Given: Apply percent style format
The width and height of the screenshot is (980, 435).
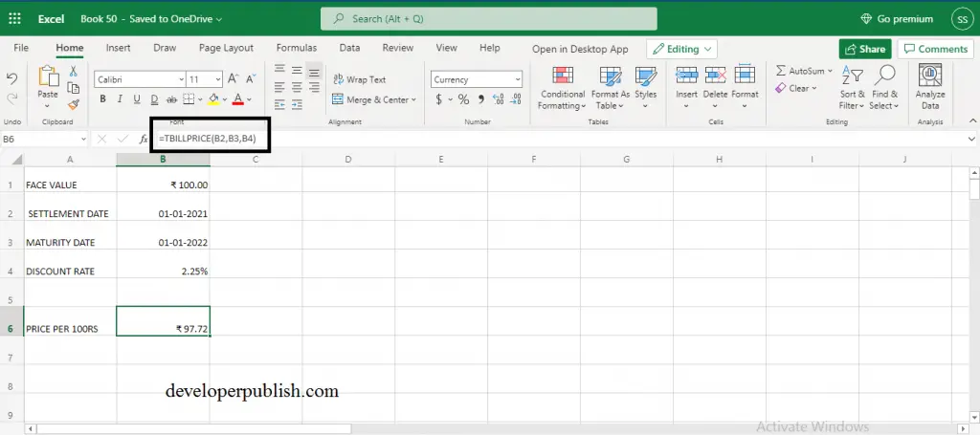Looking at the screenshot, I should click(x=463, y=98).
